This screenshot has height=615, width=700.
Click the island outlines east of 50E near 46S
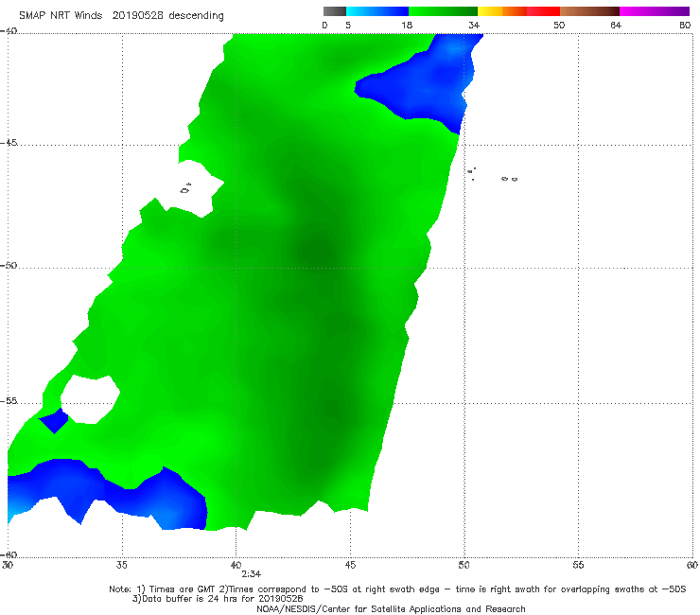(x=493, y=175)
